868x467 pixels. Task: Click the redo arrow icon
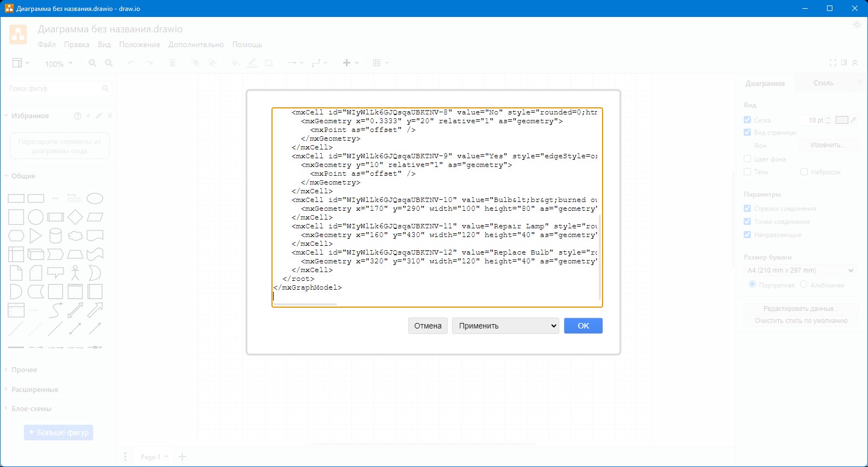pyautogui.click(x=148, y=63)
